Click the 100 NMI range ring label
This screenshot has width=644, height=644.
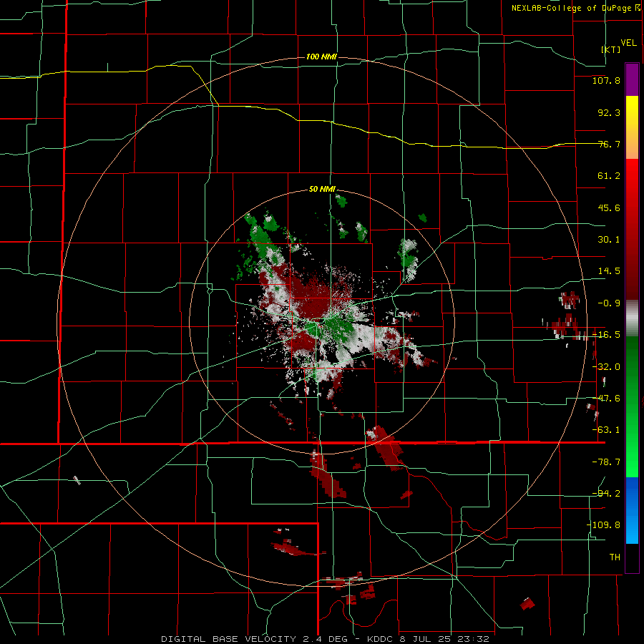321,57
